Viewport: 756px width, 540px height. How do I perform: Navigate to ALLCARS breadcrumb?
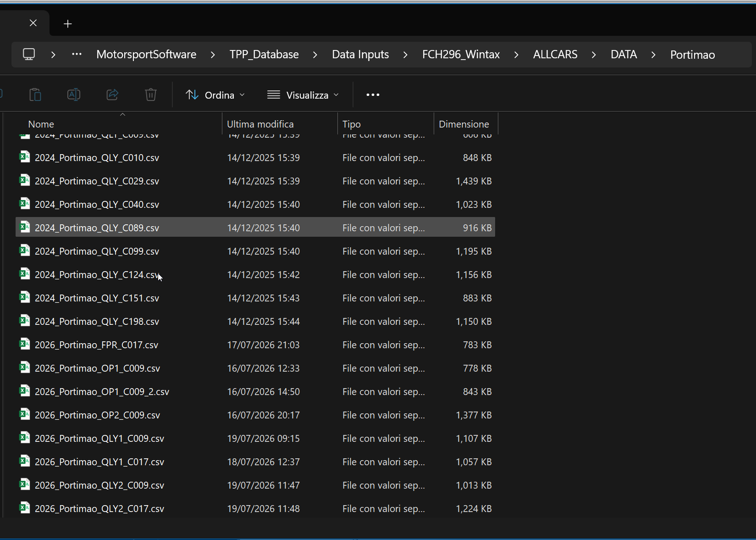coord(555,55)
